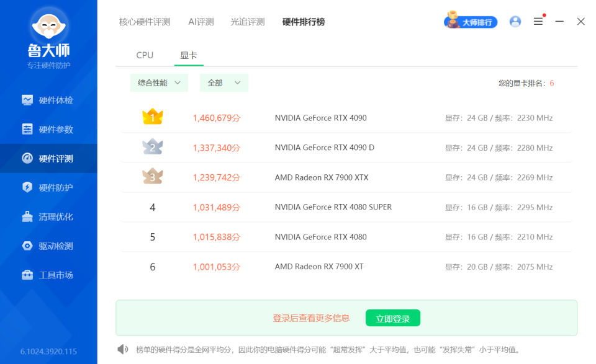
Task: Open the CPU ranking sub-tab
Action: [145, 55]
